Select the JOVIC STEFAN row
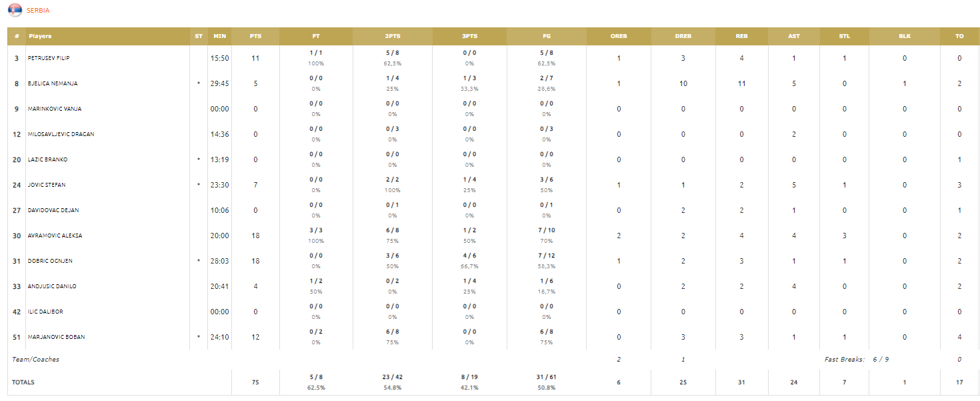The width and height of the screenshot is (980, 401). [493, 185]
